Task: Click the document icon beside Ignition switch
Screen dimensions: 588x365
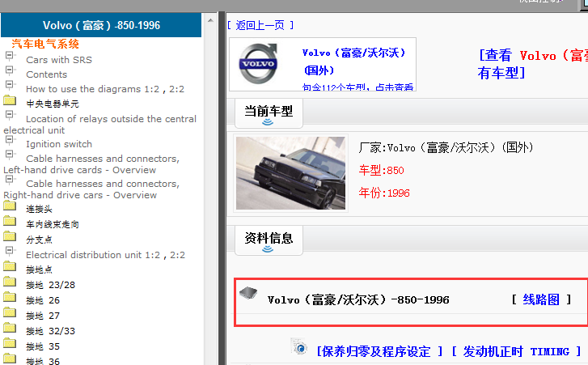Action: click(10, 140)
